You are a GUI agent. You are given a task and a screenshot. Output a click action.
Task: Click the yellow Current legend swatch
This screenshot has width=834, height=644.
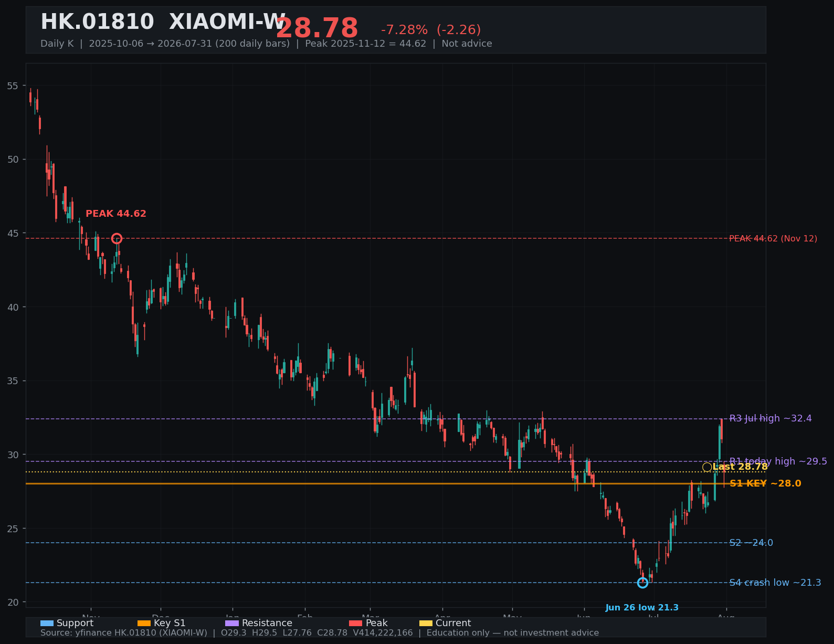pos(426,624)
